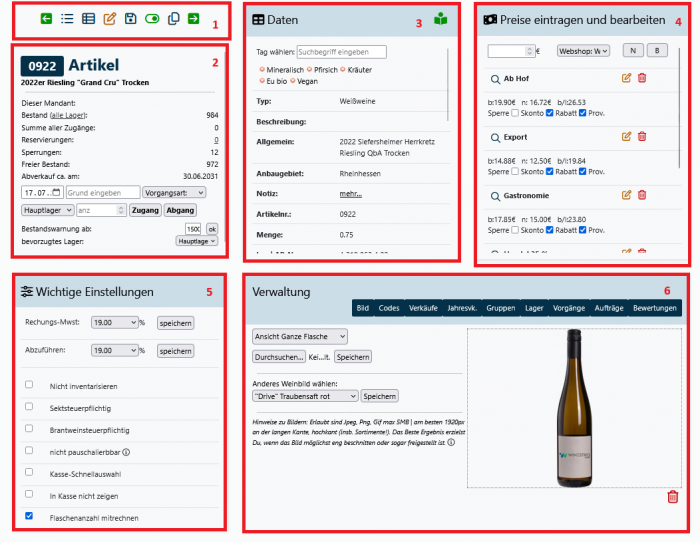700x542 pixels.
Task: Click the edit icon for Ab Hof price
Action: pos(627,78)
